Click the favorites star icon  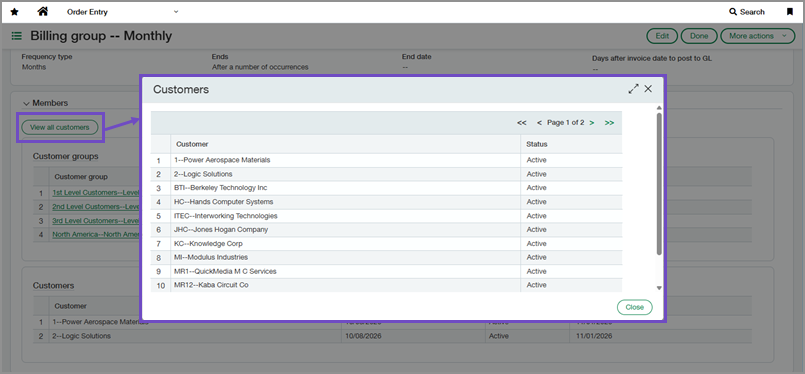pyautogui.click(x=14, y=12)
